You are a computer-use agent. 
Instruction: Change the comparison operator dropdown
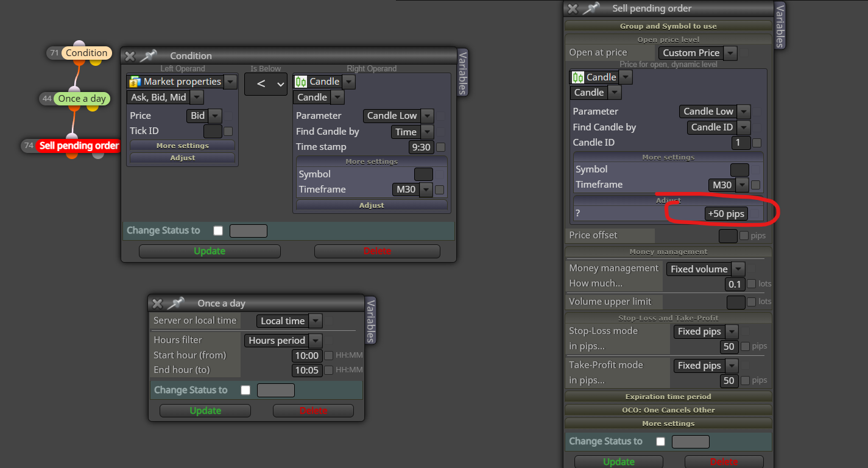point(266,85)
